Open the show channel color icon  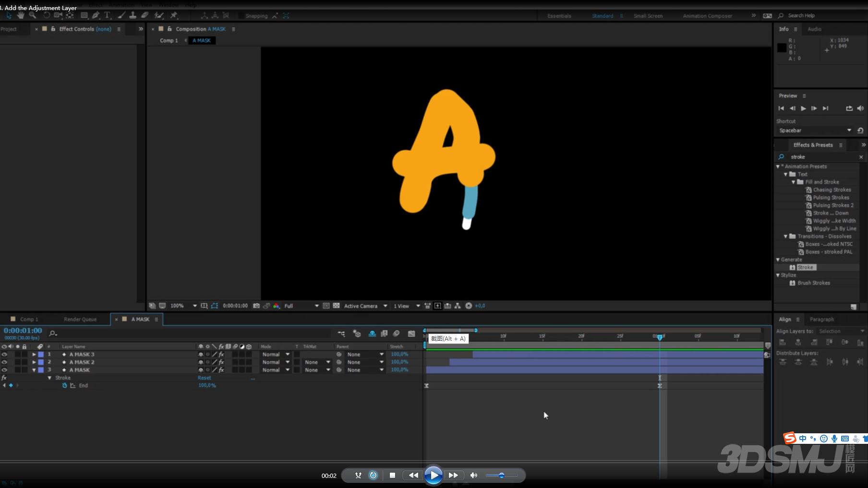coord(277,306)
